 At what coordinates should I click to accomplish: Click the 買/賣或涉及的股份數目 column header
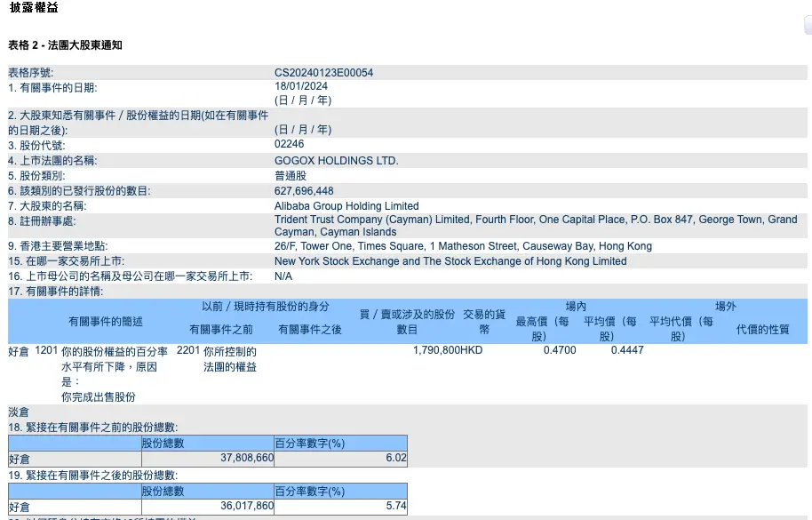click(407, 322)
